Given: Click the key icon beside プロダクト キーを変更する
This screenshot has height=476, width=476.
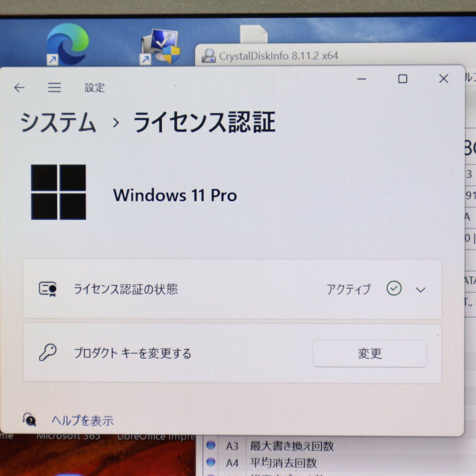Looking at the screenshot, I should click(48, 353).
